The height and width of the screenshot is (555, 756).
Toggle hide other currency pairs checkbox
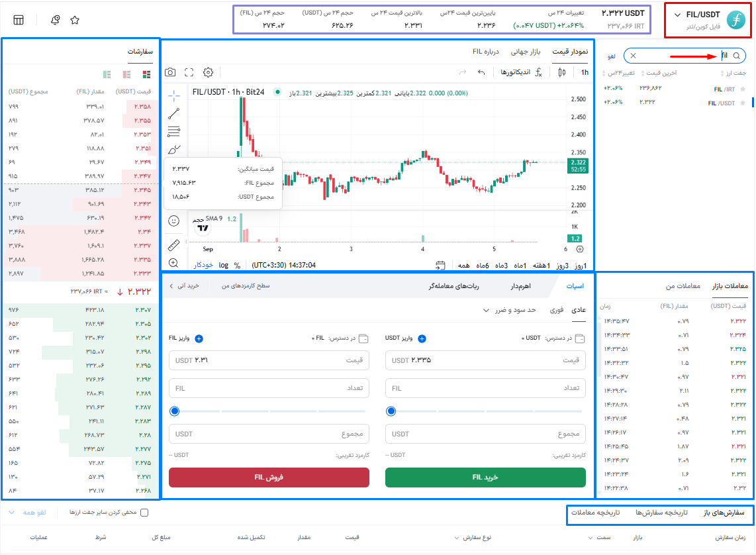[145, 513]
